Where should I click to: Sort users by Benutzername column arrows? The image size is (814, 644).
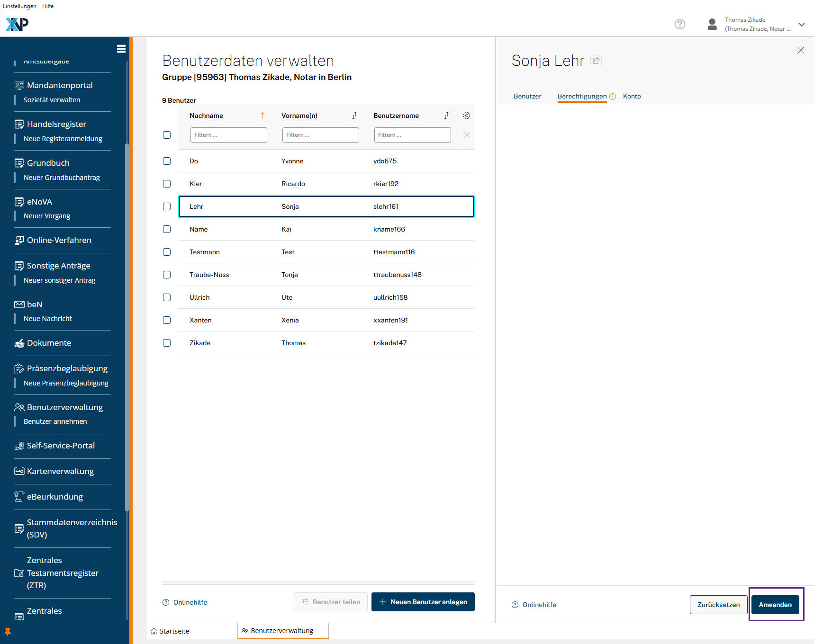446,116
